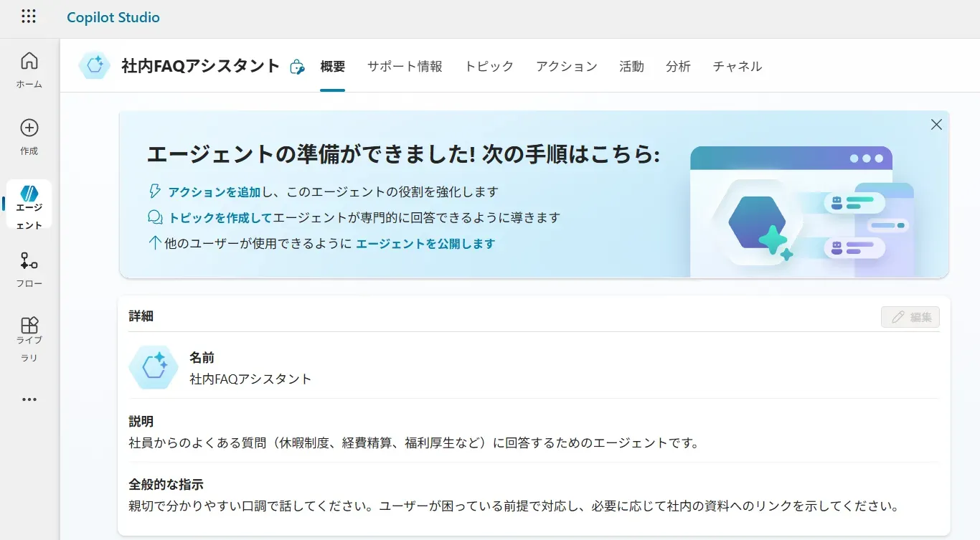The image size is (980, 540).
Task: Dismiss the agent ready banner
Action: [936, 125]
